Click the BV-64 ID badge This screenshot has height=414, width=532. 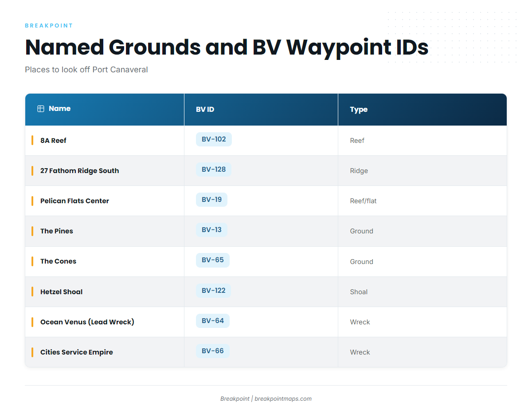click(213, 321)
